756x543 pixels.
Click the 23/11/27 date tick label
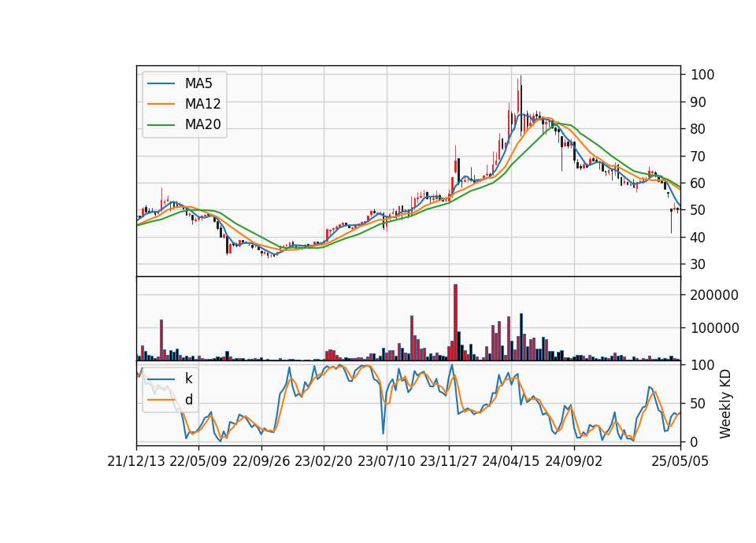[x=449, y=461]
